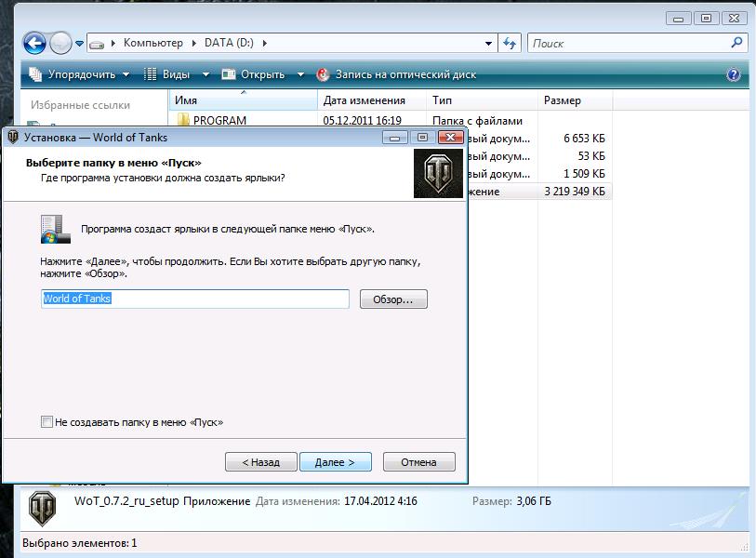The height and width of the screenshot is (558, 756).
Task: Click the Обзор... browse button
Action: 393,299
